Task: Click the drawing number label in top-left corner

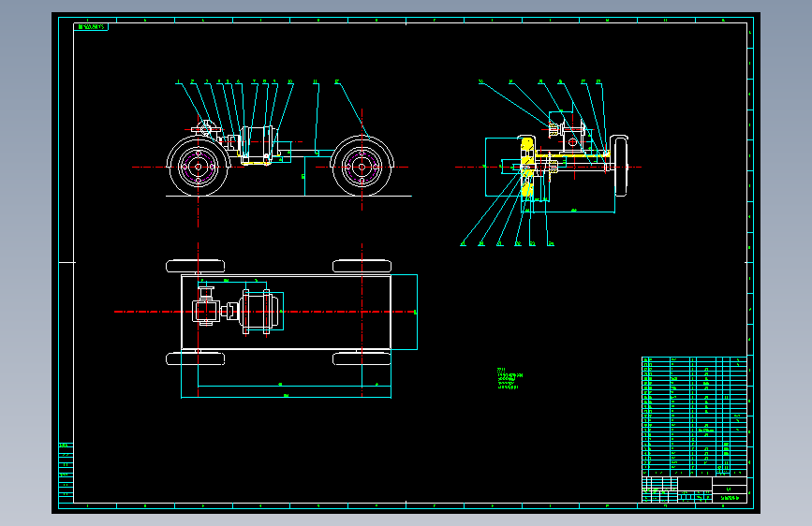Action: [91, 26]
